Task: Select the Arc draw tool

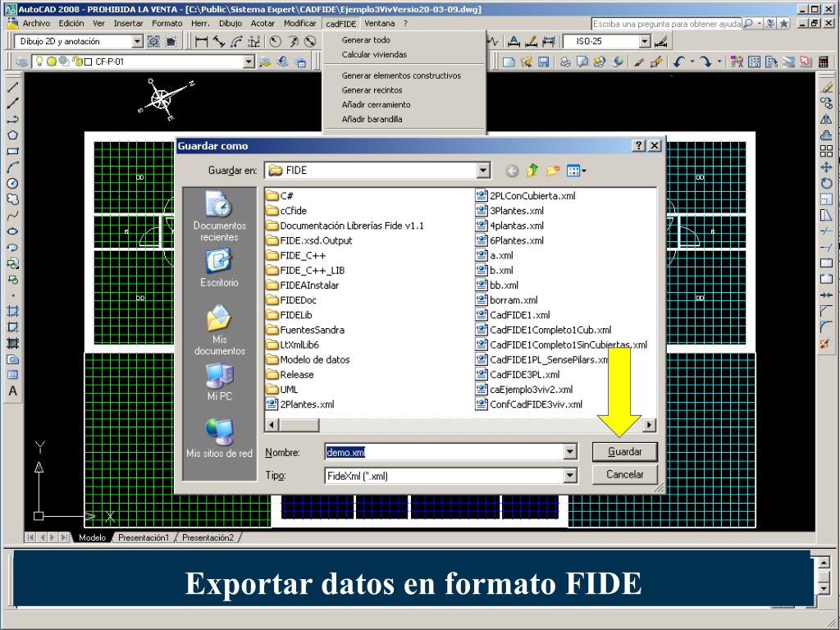Action: pyautogui.click(x=12, y=167)
